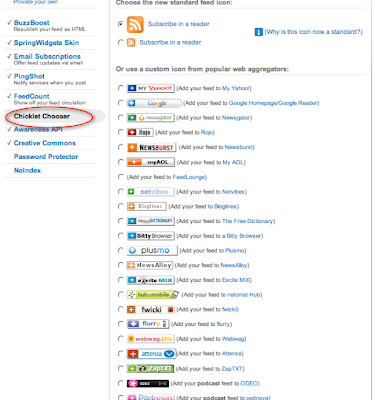
Task: Click the Excite MIX chicklet badge
Action: point(151,280)
